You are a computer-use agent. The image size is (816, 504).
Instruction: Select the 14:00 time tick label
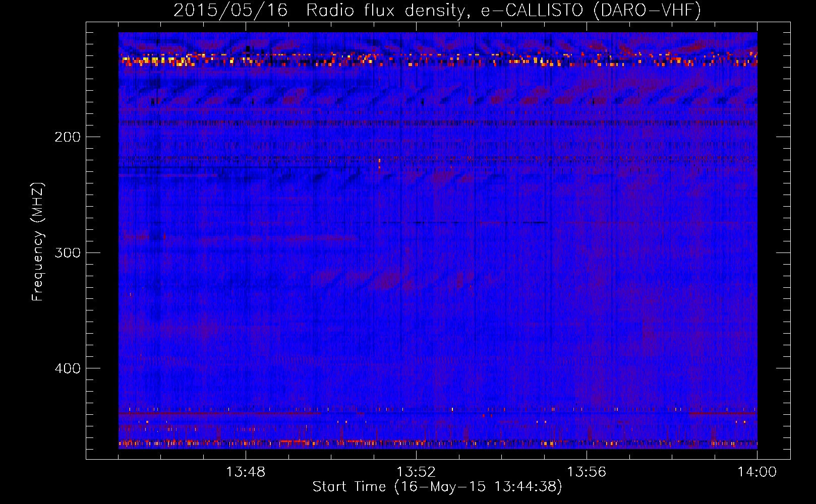pyautogui.click(x=756, y=472)
